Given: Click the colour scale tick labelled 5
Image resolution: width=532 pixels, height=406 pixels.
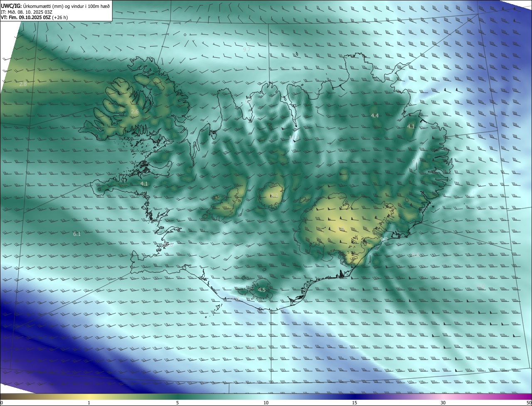Looking at the screenshot, I should tap(177, 403).
